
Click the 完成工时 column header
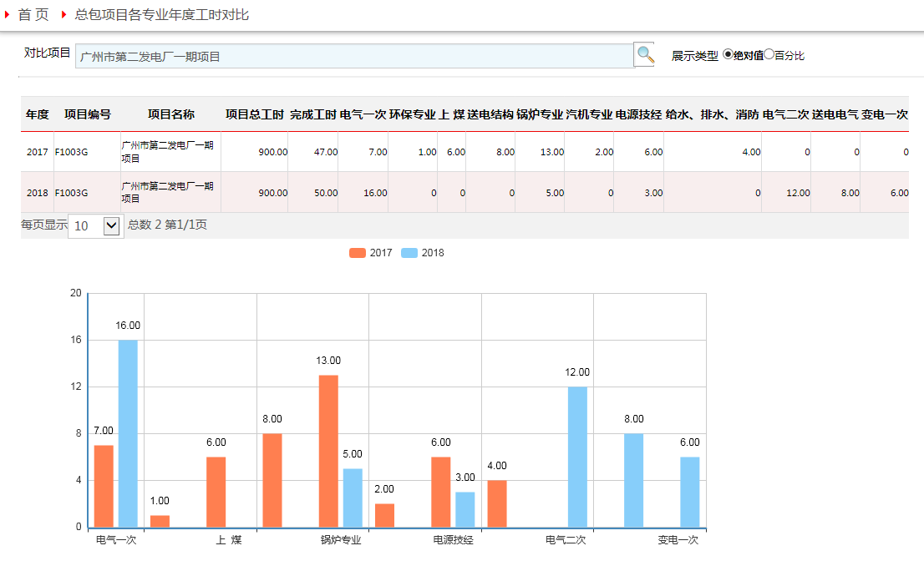(313, 114)
